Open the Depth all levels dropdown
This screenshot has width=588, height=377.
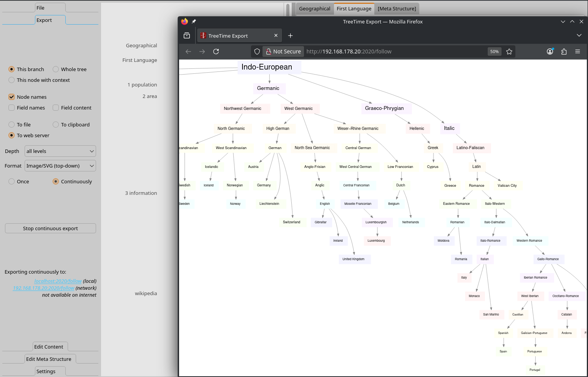point(60,151)
